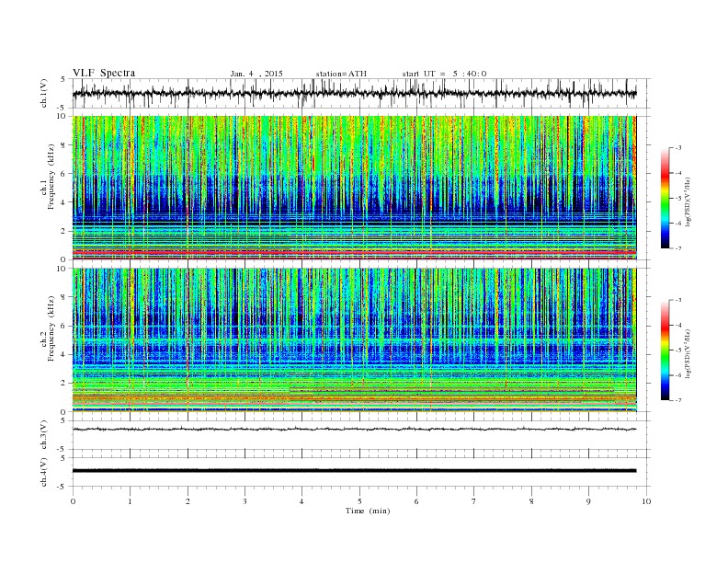
Task: Click the ch.4 voltage waveform band
Action: pyautogui.click(x=355, y=471)
